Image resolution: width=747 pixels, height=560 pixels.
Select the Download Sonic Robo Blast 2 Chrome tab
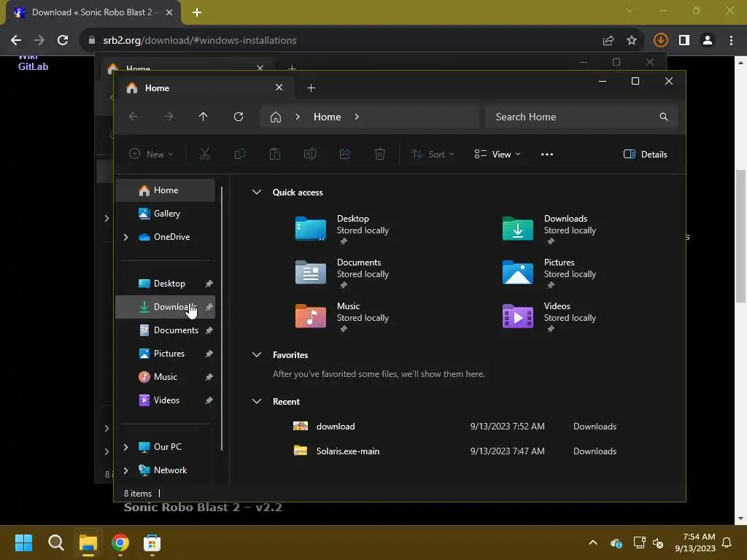pyautogui.click(x=93, y=13)
